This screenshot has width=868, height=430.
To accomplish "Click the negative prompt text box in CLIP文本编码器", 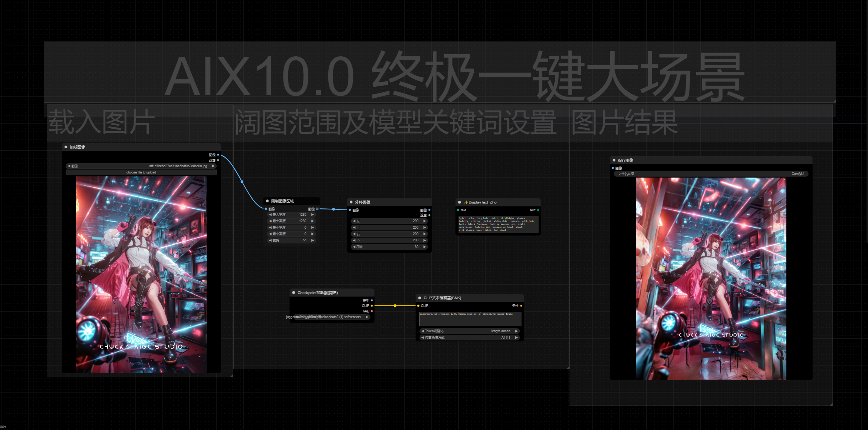I will [x=470, y=319].
